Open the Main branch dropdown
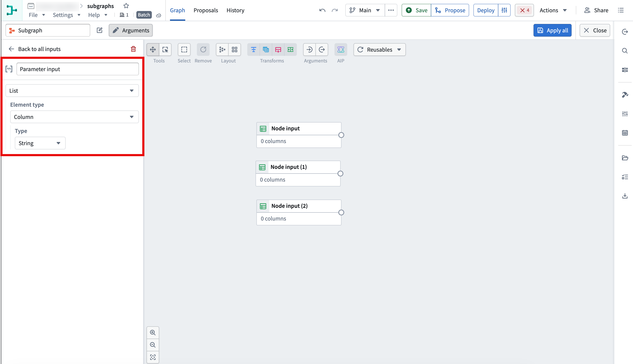The image size is (633, 364). tap(365, 10)
